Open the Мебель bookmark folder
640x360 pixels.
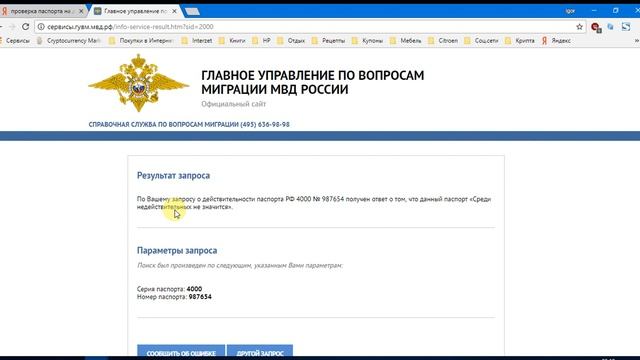405,40
